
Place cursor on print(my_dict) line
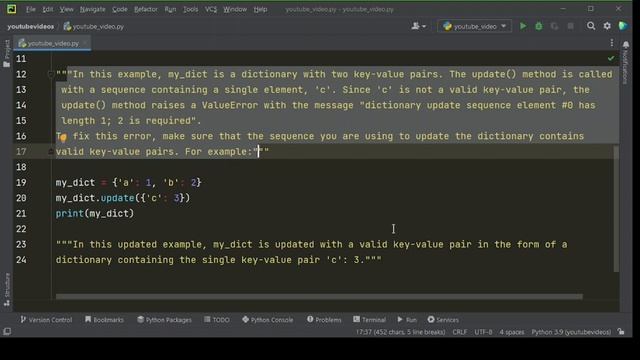pos(95,213)
